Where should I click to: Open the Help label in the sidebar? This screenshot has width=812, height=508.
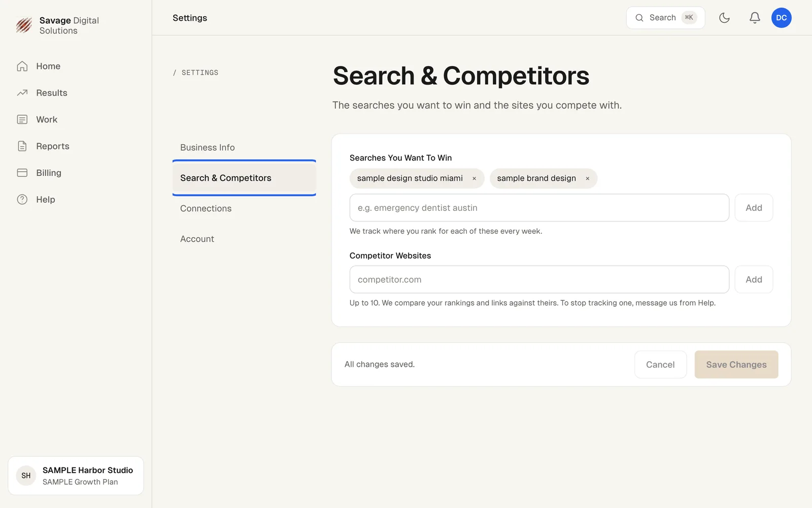46,200
